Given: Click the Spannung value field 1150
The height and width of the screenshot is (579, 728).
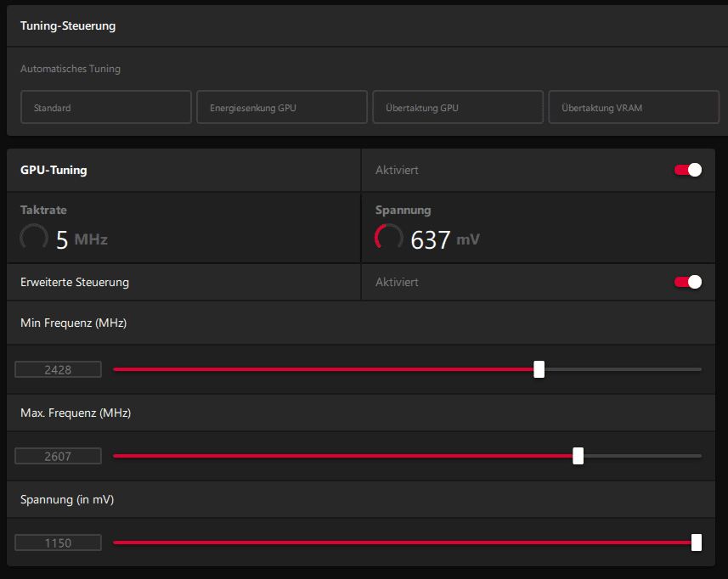Looking at the screenshot, I should pyautogui.click(x=58, y=542).
